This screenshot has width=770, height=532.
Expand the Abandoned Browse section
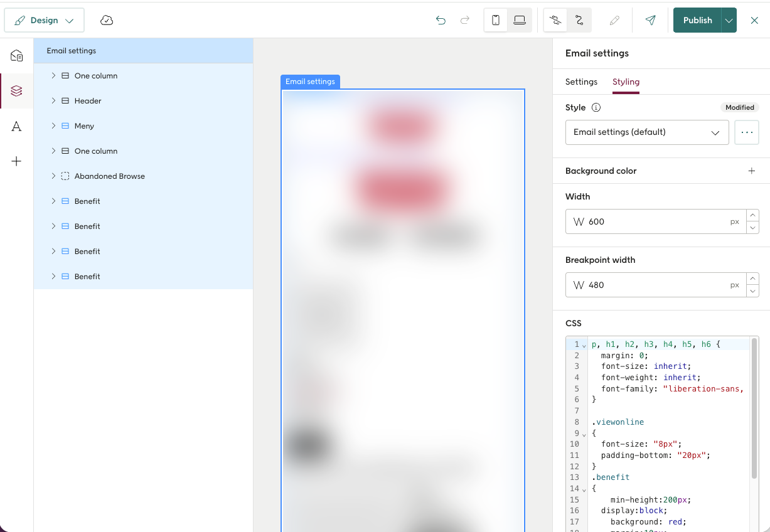[53, 176]
